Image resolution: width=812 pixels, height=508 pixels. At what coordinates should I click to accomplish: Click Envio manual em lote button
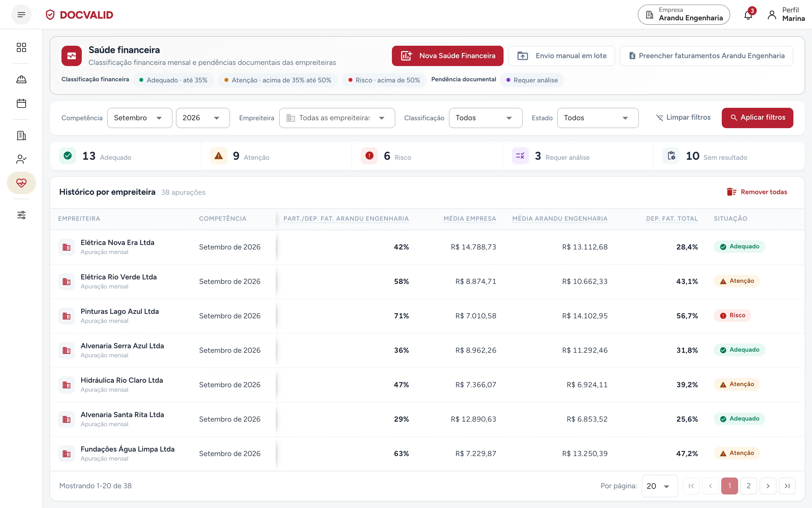click(x=561, y=56)
